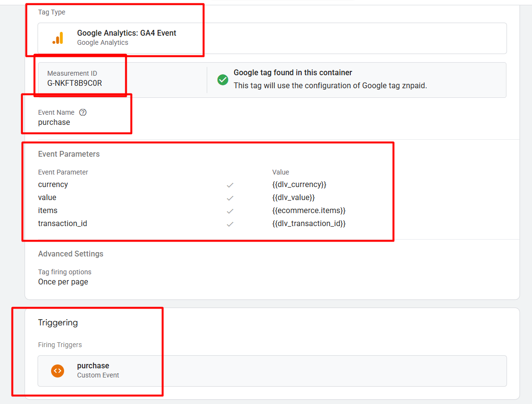
Task: Click the checkmark in the items row
Action: (230, 211)
